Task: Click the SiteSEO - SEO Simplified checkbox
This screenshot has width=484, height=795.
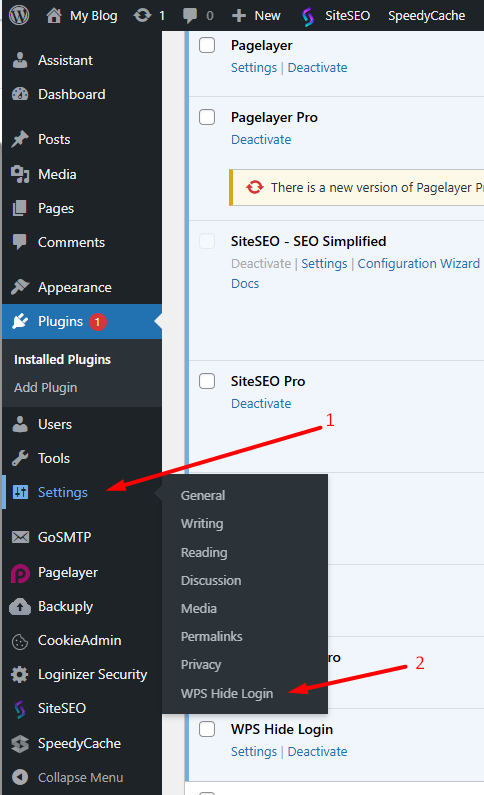Action: [x=207, y=241]
